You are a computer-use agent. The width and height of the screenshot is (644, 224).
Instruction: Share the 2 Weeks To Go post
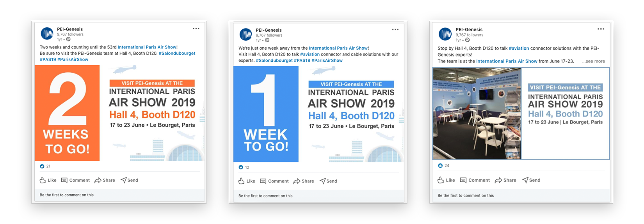tap(105, 180)
